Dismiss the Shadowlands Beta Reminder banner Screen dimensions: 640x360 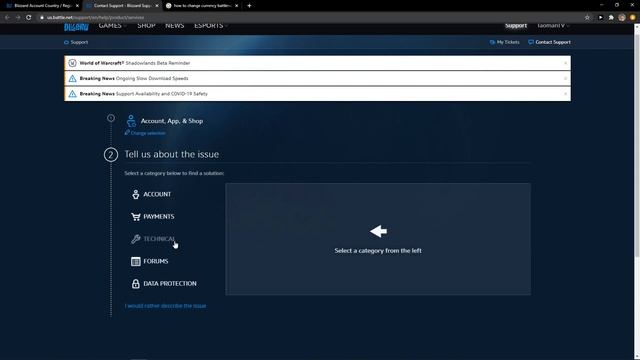pos(565,63)
